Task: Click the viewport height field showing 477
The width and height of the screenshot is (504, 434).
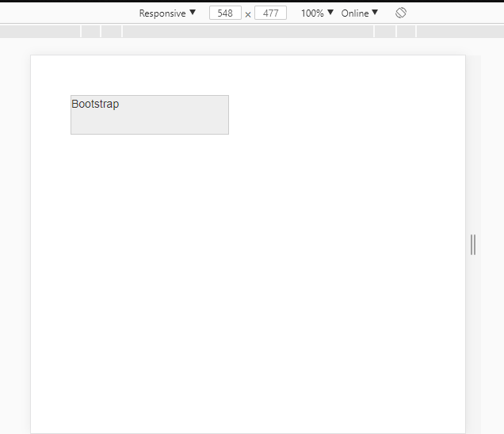Action: pos(270,13)
